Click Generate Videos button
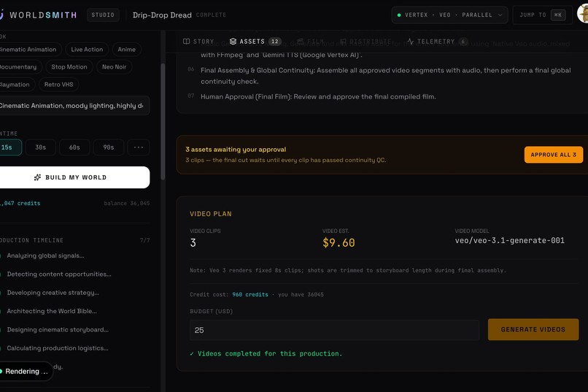Viewport: 588px width, 392px height. point(533,329)
